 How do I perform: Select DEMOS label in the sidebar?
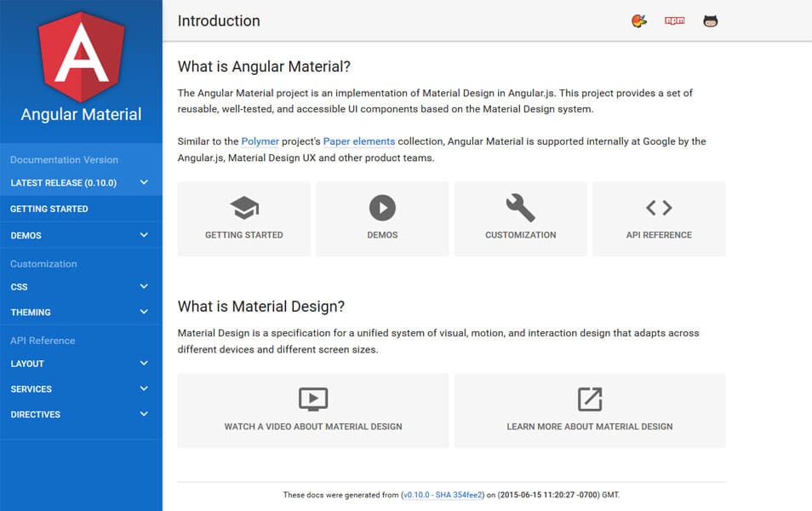(26, 235)
